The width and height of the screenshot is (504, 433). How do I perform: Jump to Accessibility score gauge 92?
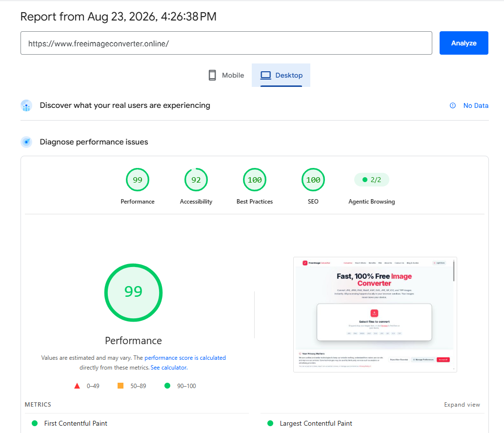point(196,180)
